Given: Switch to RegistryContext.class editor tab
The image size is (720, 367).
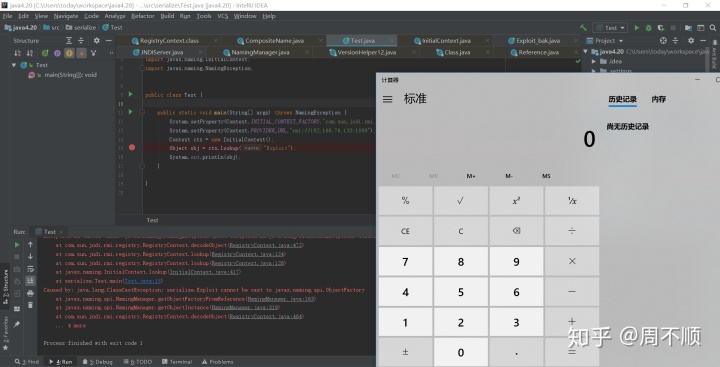Looking at the screenshot, I should pos(169,40).
